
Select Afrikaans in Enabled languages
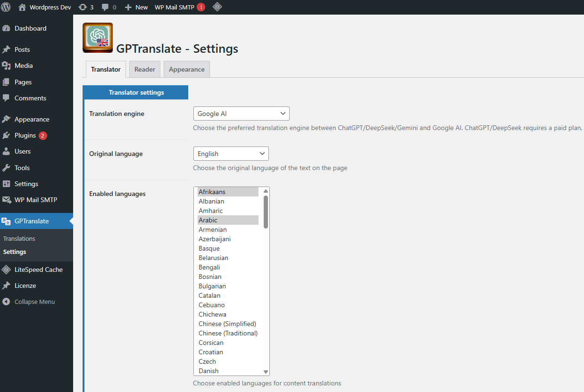(x=228, y=192)
